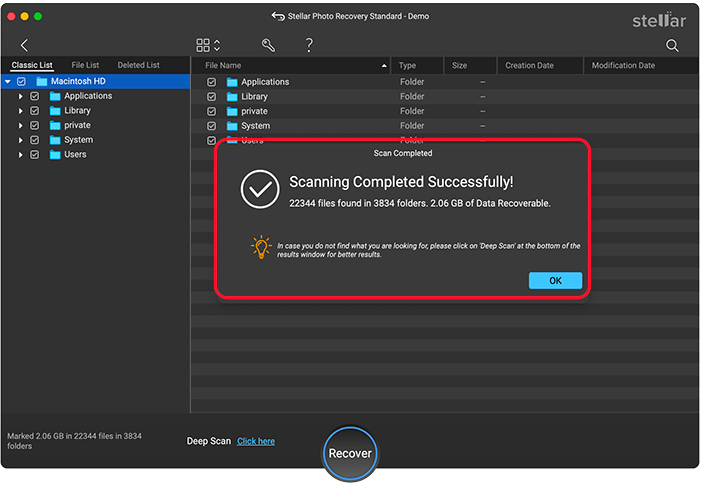Switch to the File List tab
The height and width of the screenshot is (484, 701).
[85, 65]
